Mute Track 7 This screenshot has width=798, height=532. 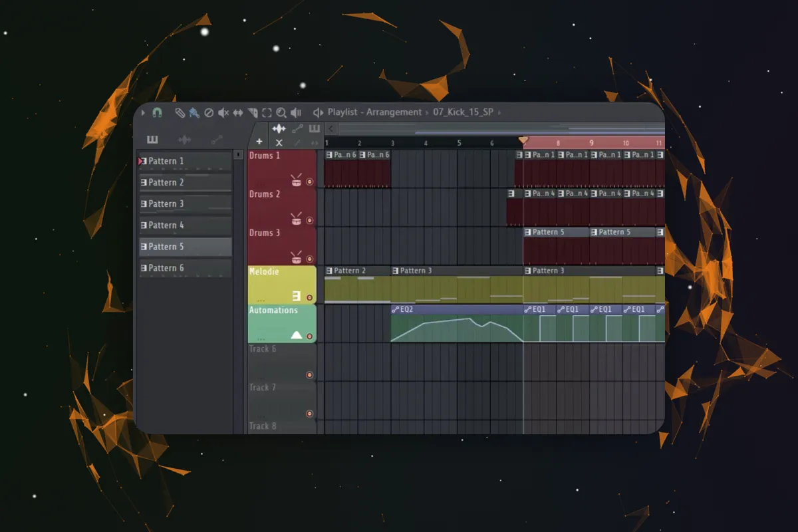309,414
